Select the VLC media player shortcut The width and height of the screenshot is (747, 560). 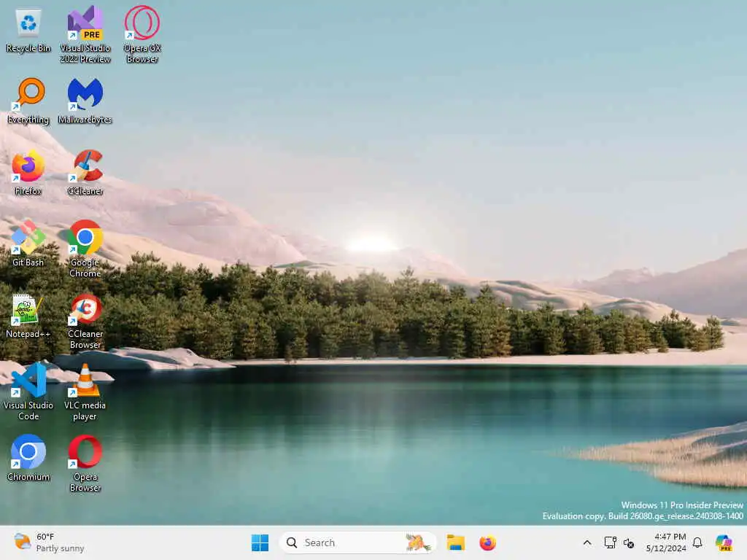click(x=85, y=392)
